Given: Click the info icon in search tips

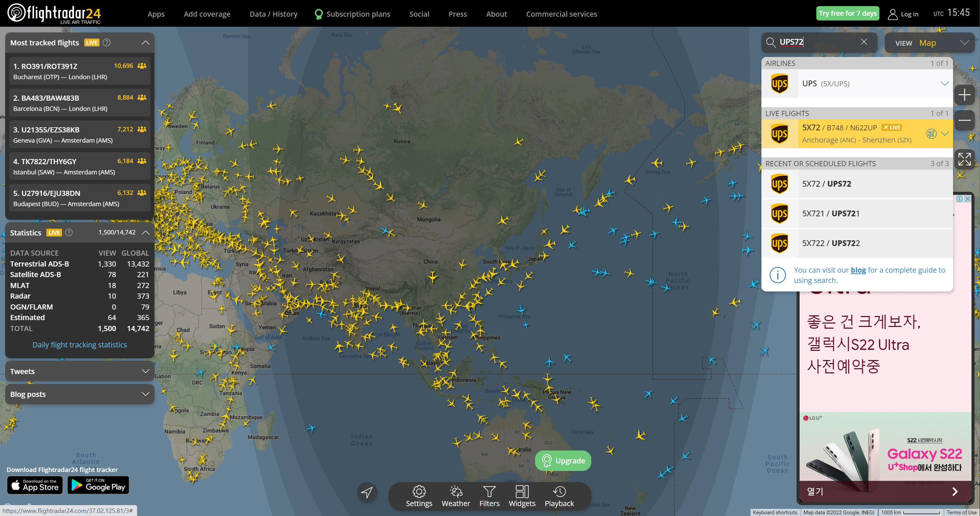Looking at the screenshot, I should pyautogui.click(x=777, y=275).
